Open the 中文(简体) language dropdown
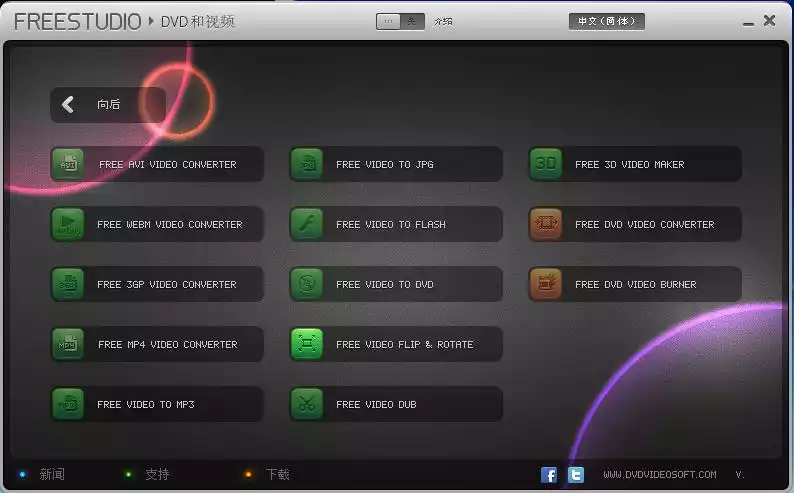 click(x=607, y=21)
